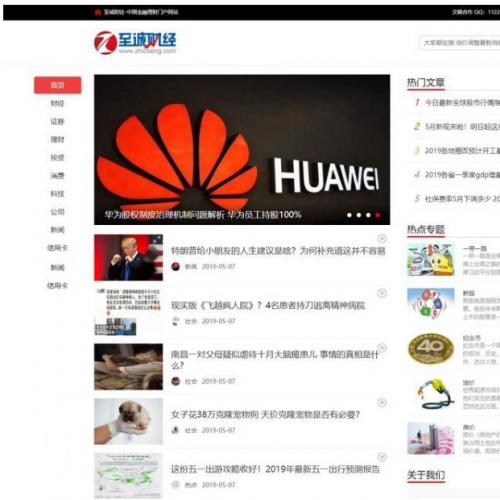This screenshot has width=500, height=500.
Task: Open the 证券 sidebar category
Action: pos(57,121)
